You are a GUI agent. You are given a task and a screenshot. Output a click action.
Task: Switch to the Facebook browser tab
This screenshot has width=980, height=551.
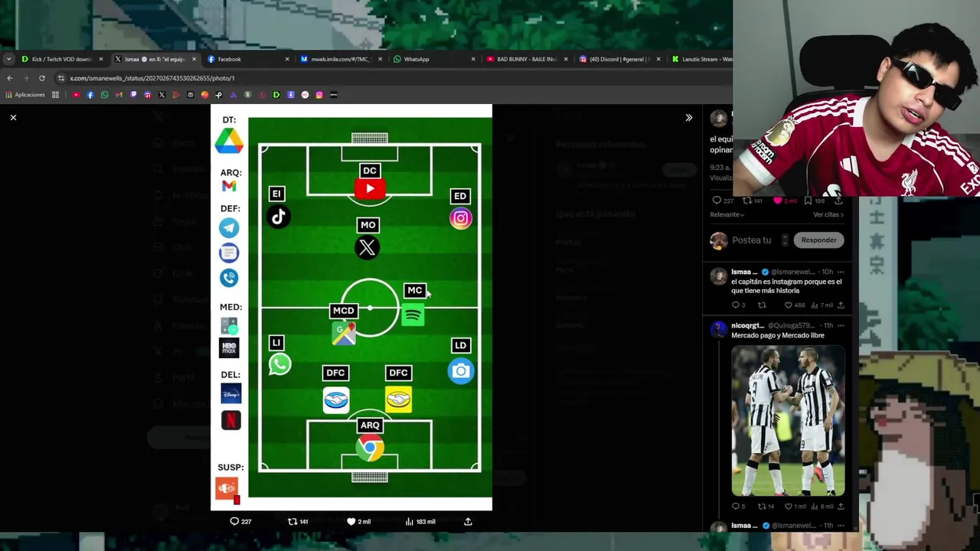pyautogui.click(x=229, y=59)
